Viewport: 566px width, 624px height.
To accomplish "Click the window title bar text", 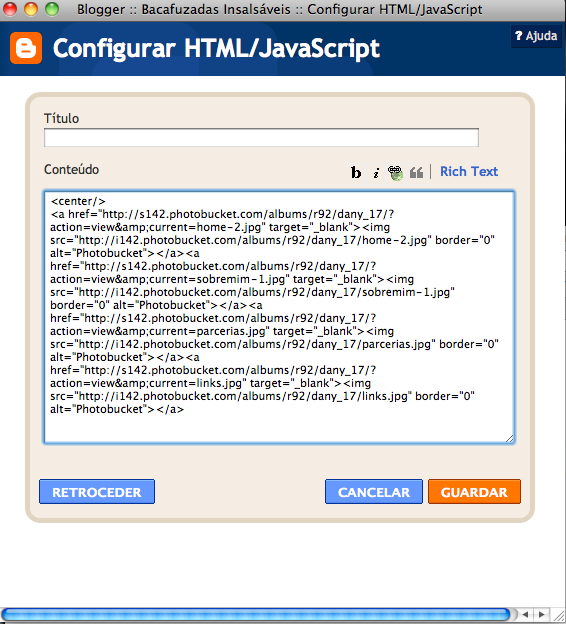I will click(x=279, y=9).
